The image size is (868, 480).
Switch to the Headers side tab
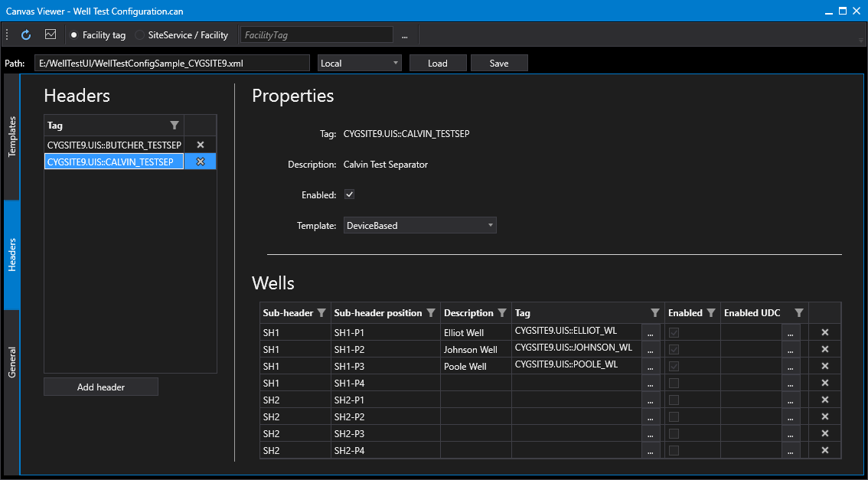pyautogui.click(x=12, y=255)
